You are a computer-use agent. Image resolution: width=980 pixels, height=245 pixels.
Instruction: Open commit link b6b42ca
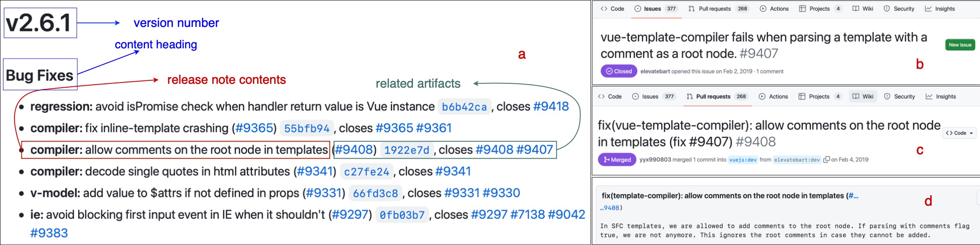coord(464,107)
